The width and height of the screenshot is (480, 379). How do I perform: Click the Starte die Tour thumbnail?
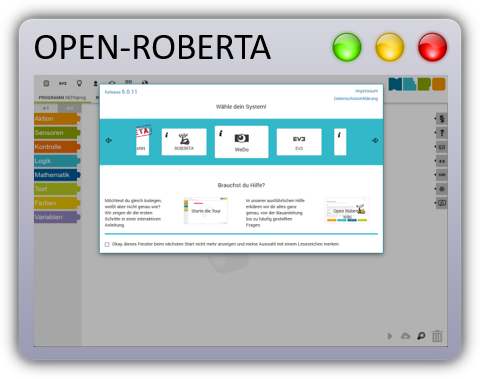tap(206, 211)
